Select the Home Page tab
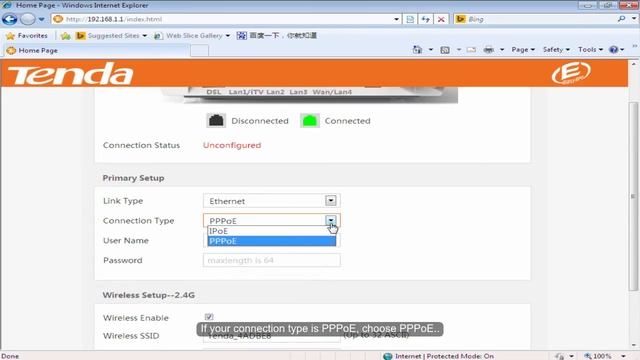This screenshot has width=640, height=360. [96, 51]
